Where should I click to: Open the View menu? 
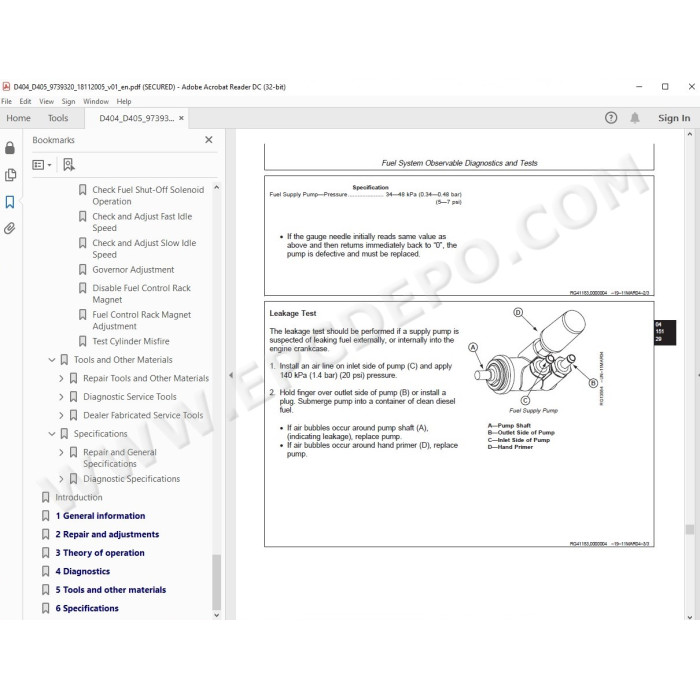coord(46,101)
